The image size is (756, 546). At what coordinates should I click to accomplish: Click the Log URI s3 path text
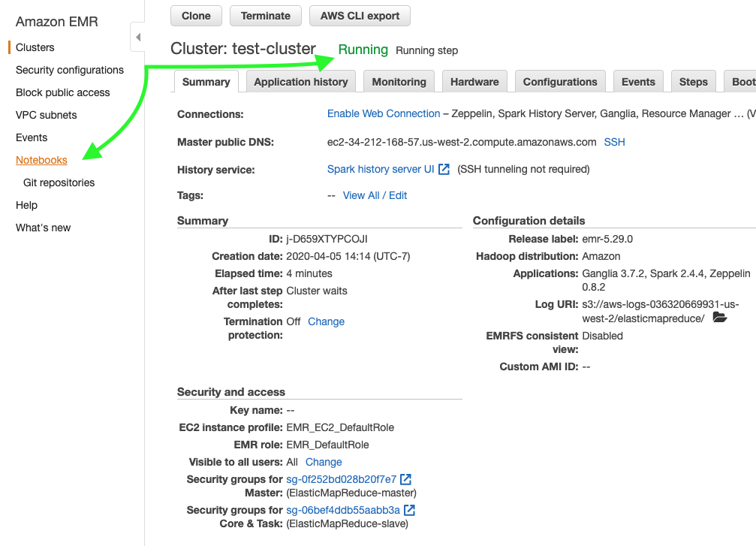[661, 312]
